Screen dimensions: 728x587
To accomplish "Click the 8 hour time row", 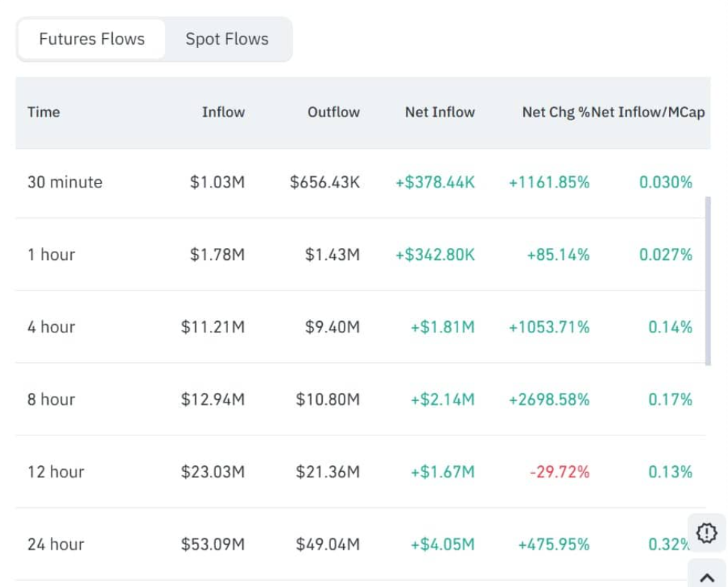I will pos(52,400).
